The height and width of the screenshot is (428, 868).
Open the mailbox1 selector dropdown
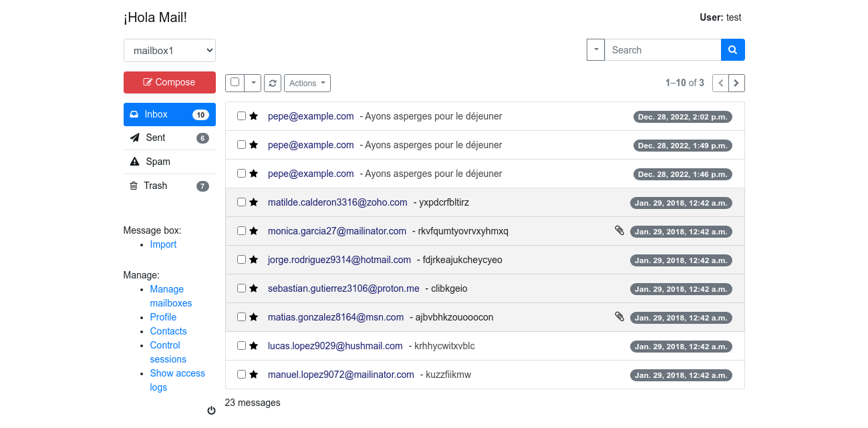pyautogui.click(x=170, y=50)
